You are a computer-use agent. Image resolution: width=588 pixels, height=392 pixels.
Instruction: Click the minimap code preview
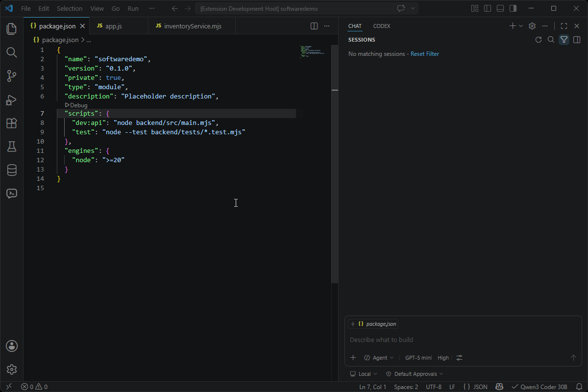312,51
